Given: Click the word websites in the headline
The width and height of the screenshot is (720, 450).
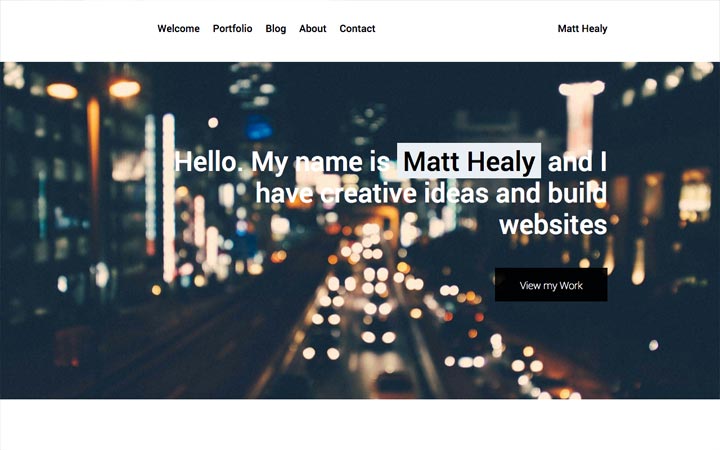Looking at the screenshot, I should pos(553,225).
